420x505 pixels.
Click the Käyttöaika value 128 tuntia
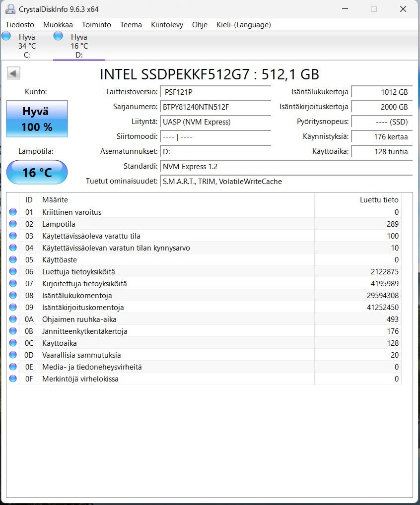(382, 151)
